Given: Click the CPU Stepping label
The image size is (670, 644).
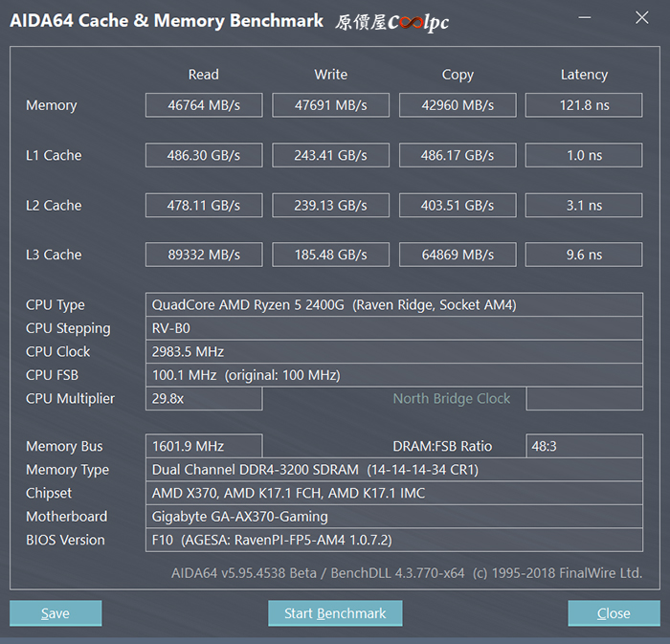Looking at the screenshot, I should [x=68, y=328].
